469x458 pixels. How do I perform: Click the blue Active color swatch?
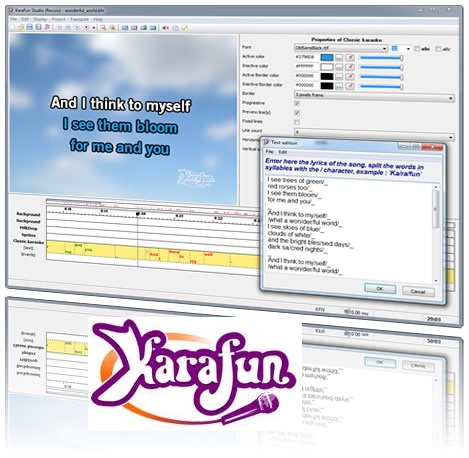pos(327,58)
